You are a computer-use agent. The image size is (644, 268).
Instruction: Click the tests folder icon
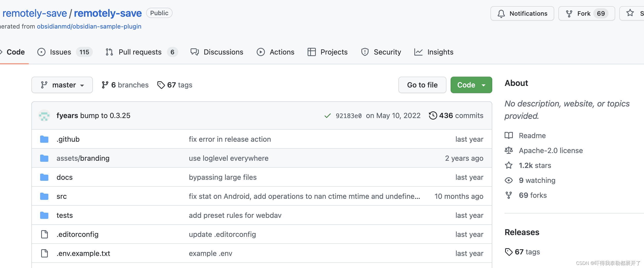coord(44,215)
